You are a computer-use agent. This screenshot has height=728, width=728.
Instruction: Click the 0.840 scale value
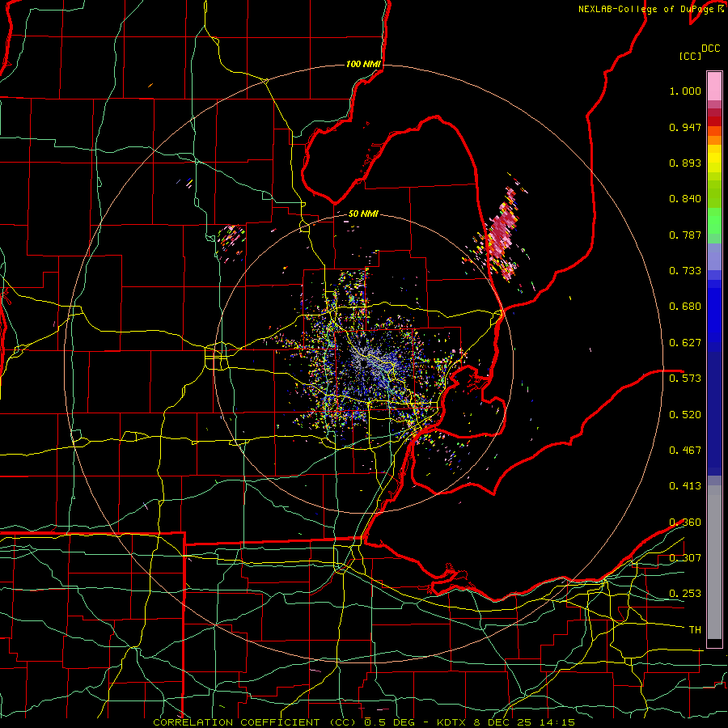point(685,199)
